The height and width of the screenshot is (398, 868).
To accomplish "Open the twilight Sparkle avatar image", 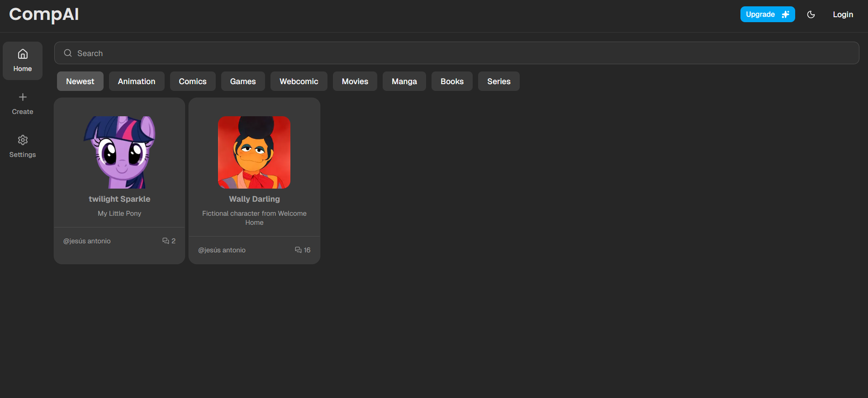I will pyautogui.click(x=119, y=152).
